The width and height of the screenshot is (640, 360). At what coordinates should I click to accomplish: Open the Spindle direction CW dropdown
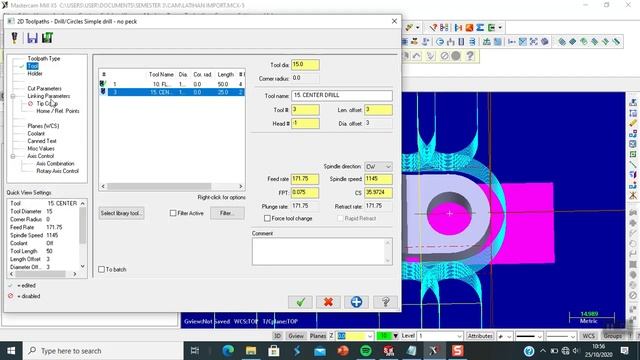click(x=378, y=167)
